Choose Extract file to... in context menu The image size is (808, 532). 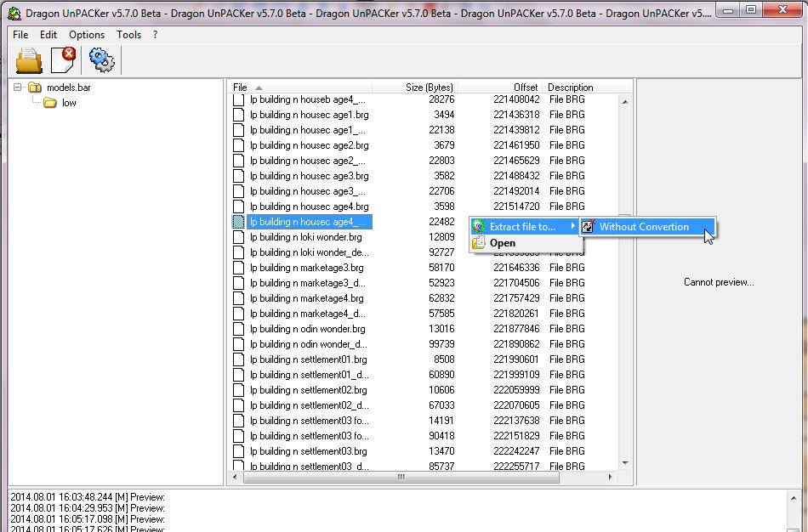tap(525, 226)
